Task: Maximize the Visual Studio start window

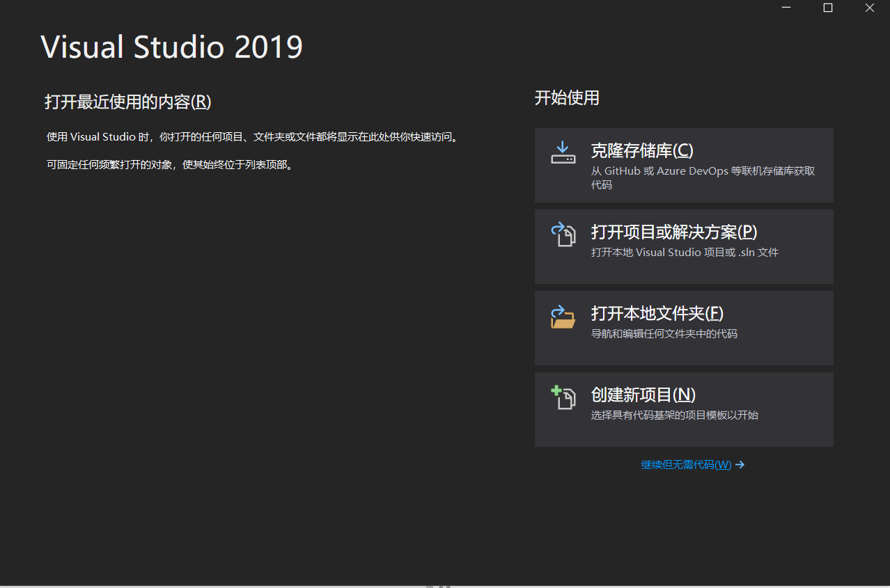Action: click(828, 8)
